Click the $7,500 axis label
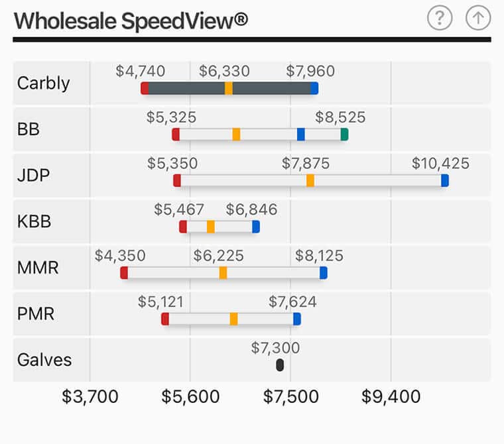Viewport: 504px width, 444px height. coord(290,396)
